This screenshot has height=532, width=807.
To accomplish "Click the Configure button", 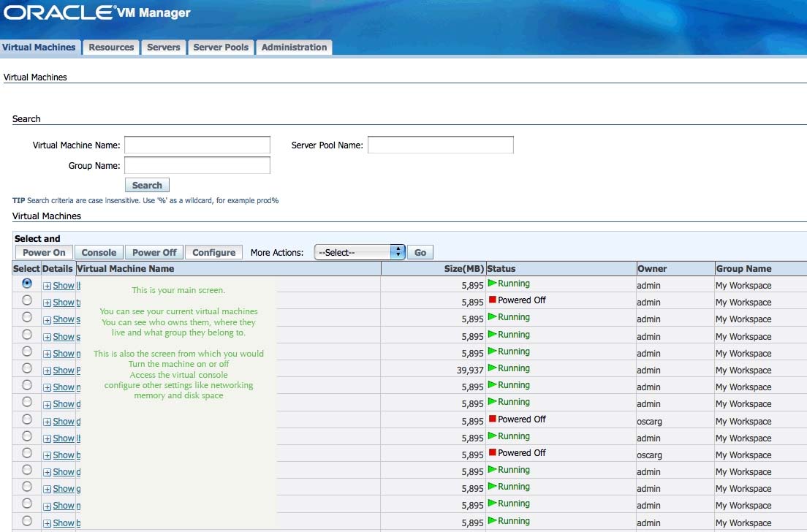I will click(x=213, y=253).
